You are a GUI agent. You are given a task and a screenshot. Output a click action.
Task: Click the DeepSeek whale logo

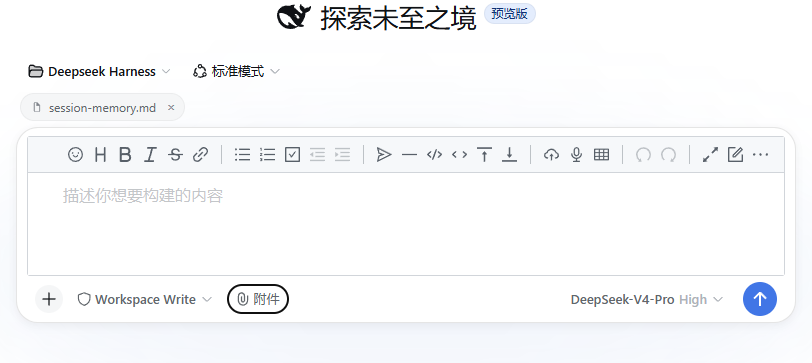(294, 17)
